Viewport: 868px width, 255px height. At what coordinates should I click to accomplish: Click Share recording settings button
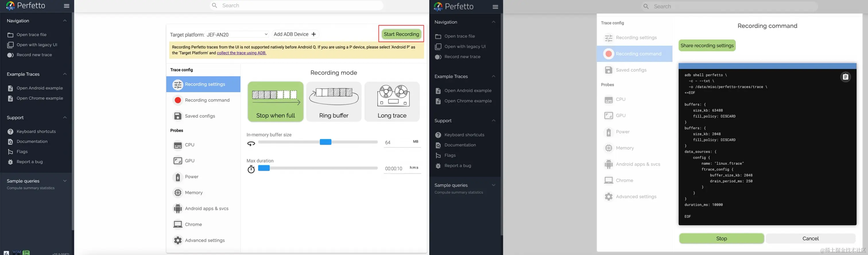pyautogui.click(x=707, y=46)
